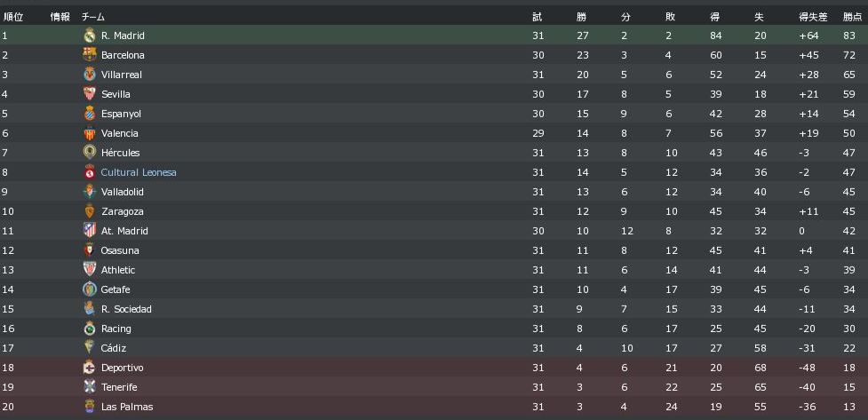Select the Zaragoza team name
This screenshot has height=420, width=868.
122,211
